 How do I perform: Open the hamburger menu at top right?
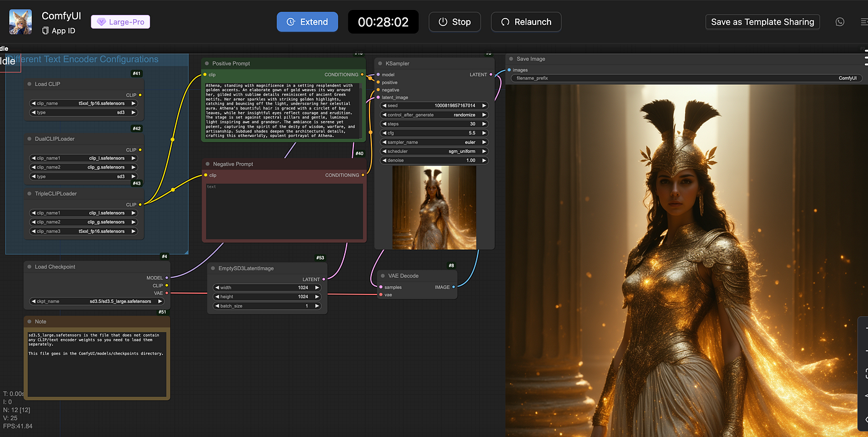click(x=864, y=22)
